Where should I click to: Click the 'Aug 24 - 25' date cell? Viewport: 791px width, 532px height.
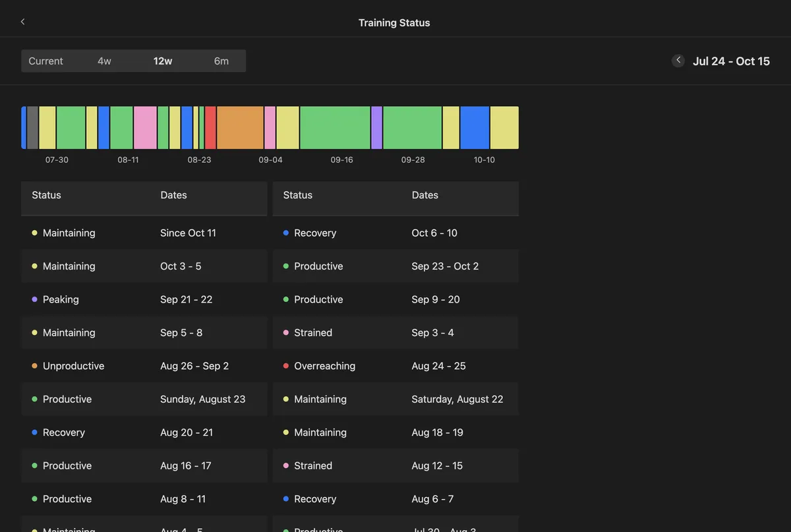438,366
